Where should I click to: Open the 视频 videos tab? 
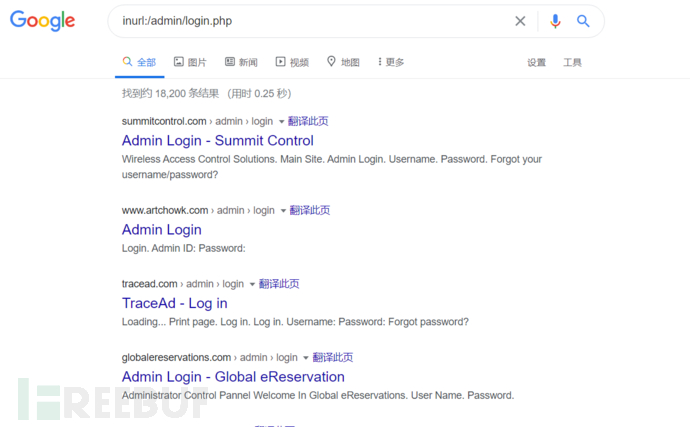[x=292, y=62]
